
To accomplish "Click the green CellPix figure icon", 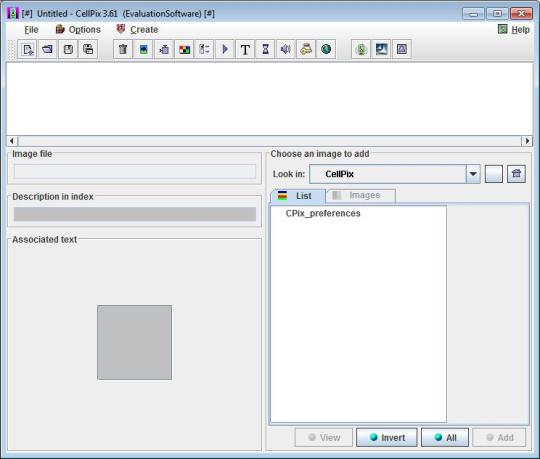I will [x=361, y=49].
